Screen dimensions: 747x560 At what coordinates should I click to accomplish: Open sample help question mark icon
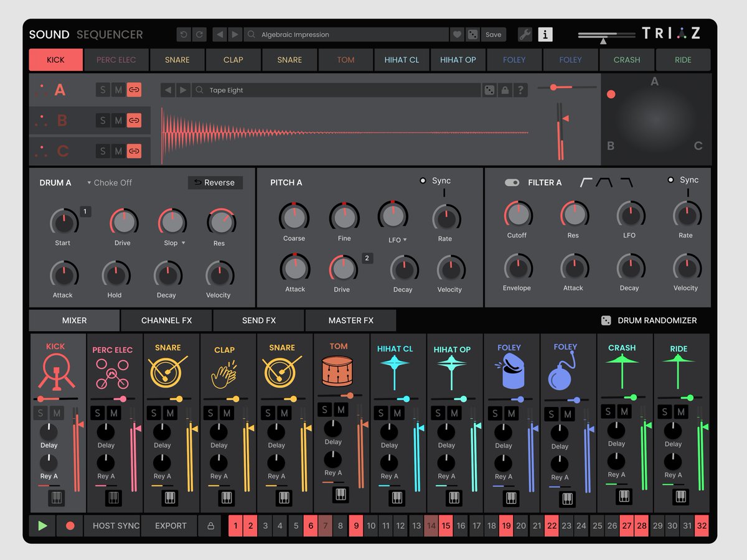pos(520,90)
